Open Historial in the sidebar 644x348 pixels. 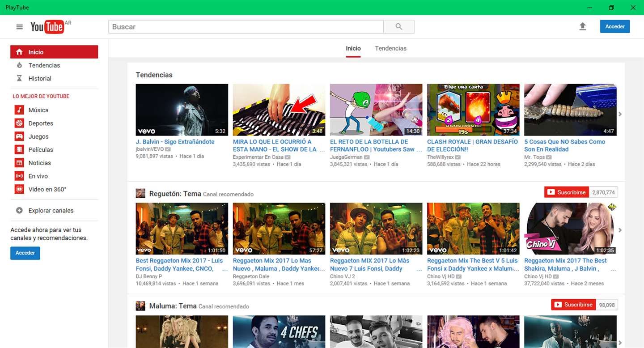(x=40, y=78)
